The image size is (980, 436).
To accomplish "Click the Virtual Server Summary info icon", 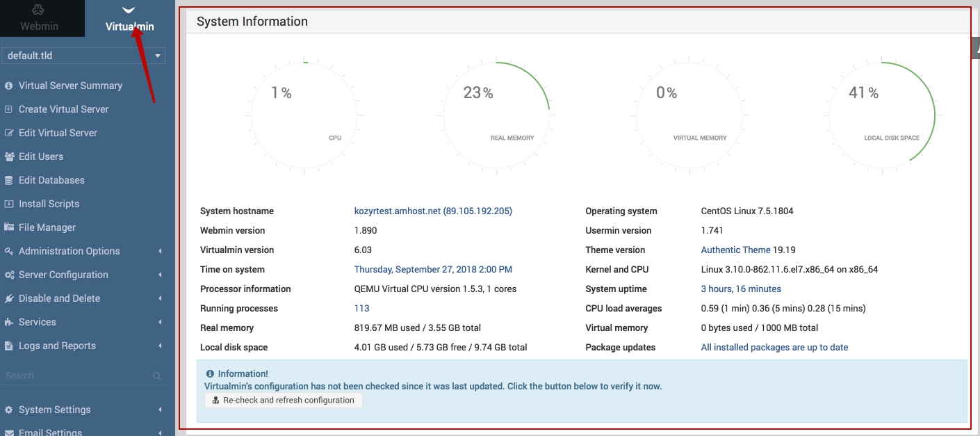I will pyautogui.click(x=9, y=86).
